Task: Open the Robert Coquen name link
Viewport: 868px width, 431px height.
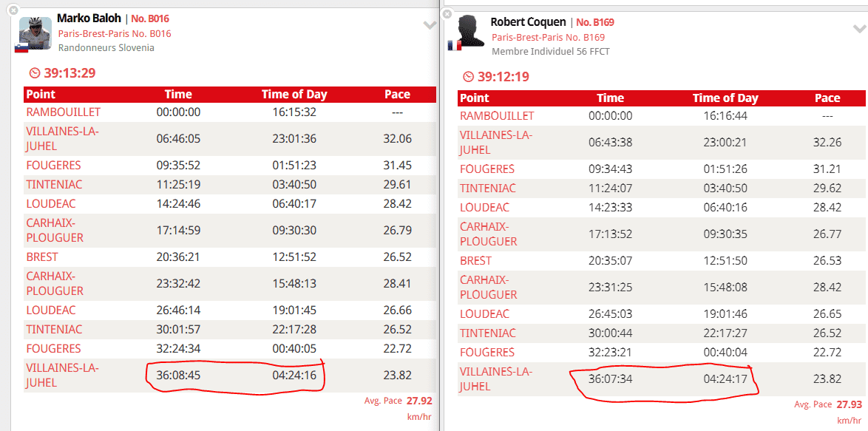Action: (526, 22)
